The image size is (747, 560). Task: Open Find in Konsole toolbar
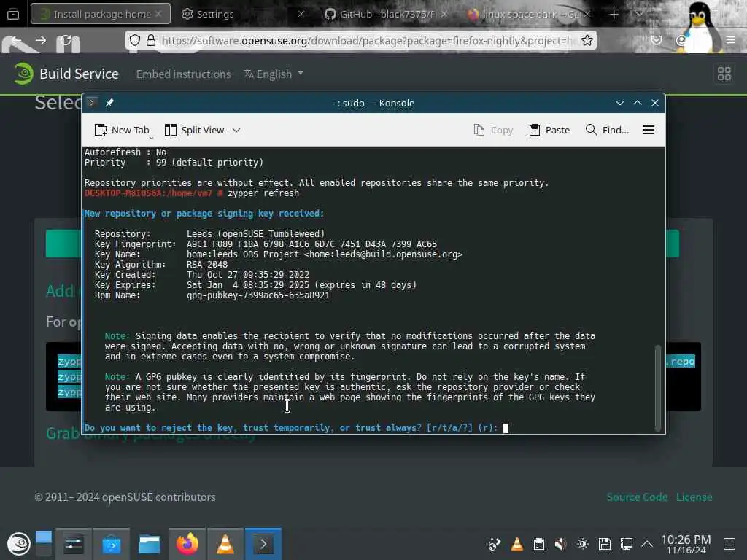(607, 130)
